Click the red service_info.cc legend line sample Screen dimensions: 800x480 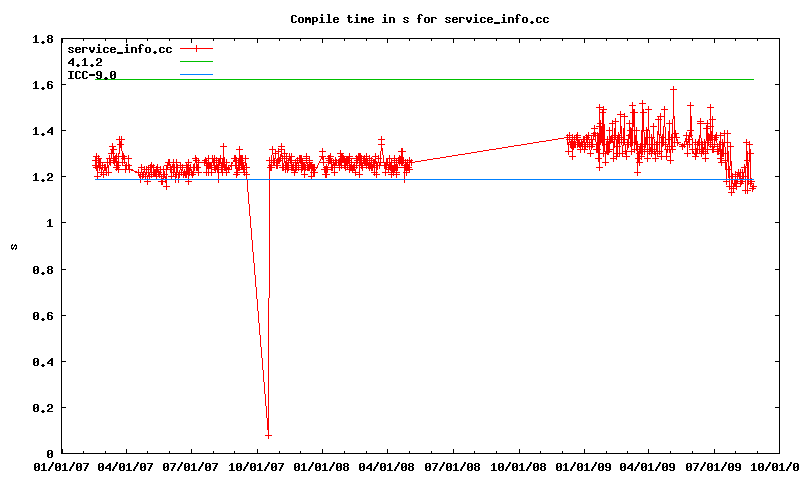pos(196,48)
